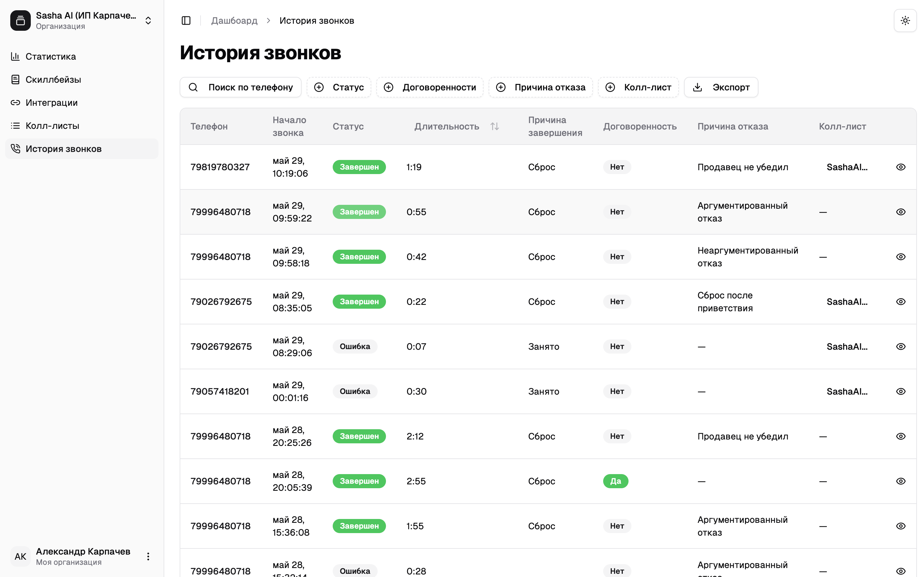Focus the Поиск по телефону field

(x=241, y=88)
